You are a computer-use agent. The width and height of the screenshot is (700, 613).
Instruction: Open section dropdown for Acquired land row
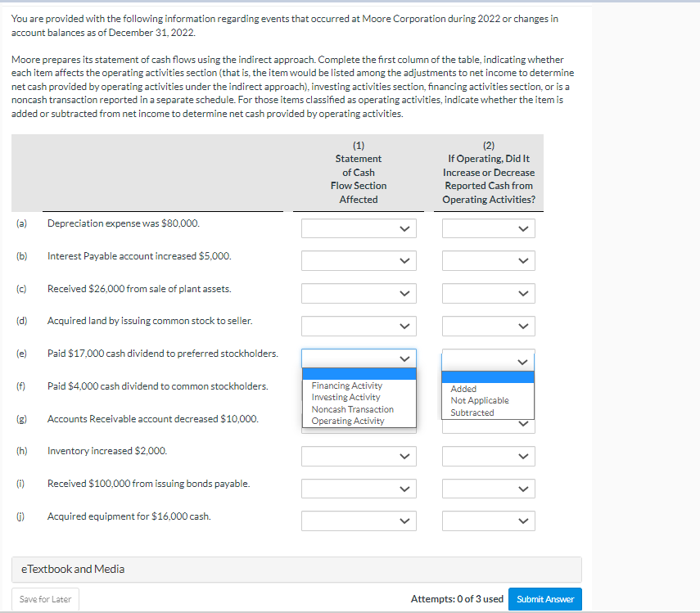coord(359,326)
